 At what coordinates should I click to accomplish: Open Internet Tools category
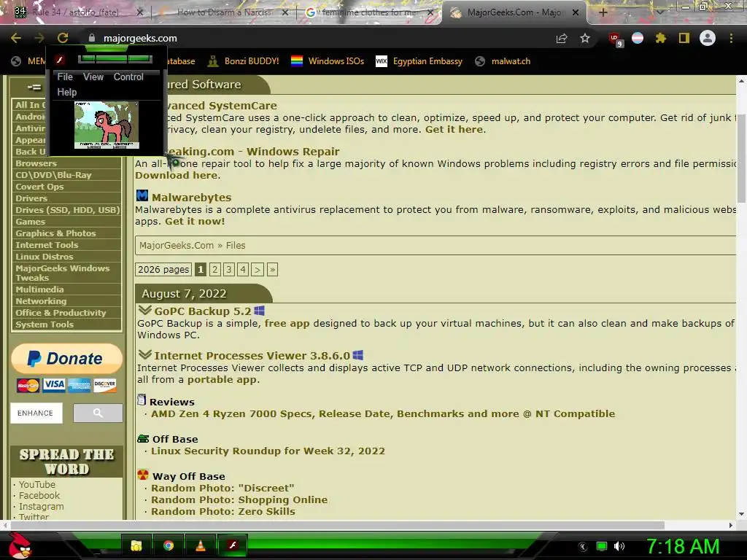pos(66,245)
